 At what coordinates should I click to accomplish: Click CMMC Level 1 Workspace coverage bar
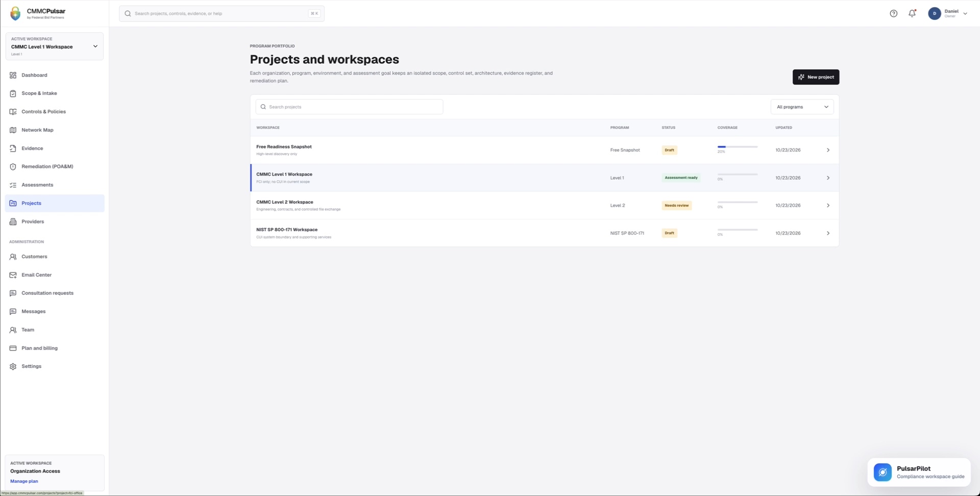(x=738, y=175)
